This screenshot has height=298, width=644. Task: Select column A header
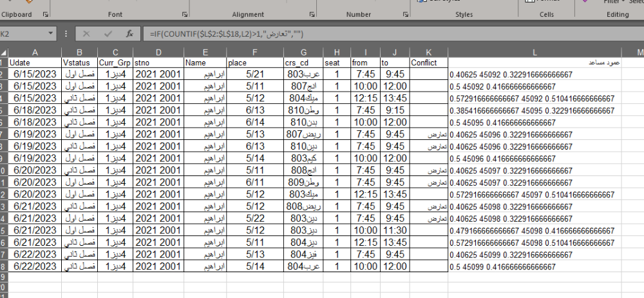pyautogui.click(x=35, y=52)
